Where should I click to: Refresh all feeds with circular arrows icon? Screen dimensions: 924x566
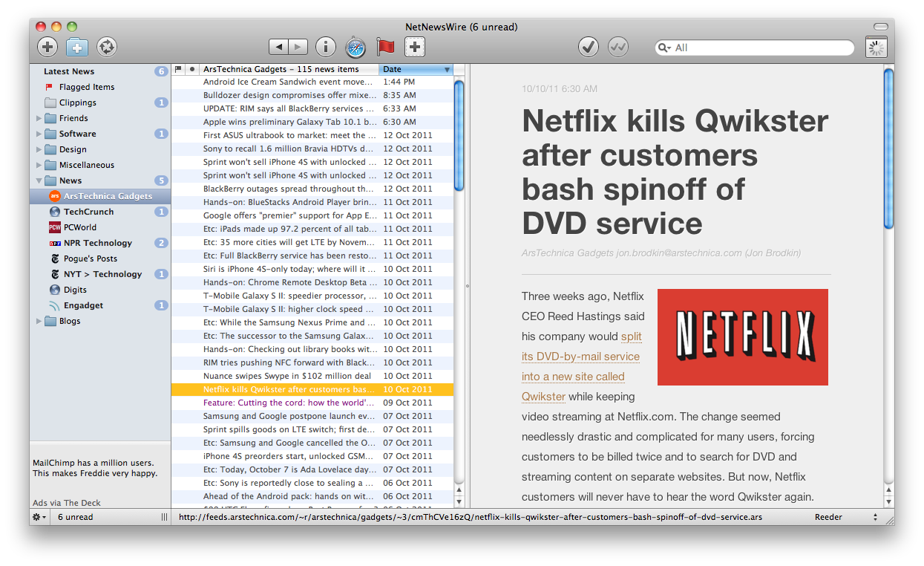[x=107, y=47]
